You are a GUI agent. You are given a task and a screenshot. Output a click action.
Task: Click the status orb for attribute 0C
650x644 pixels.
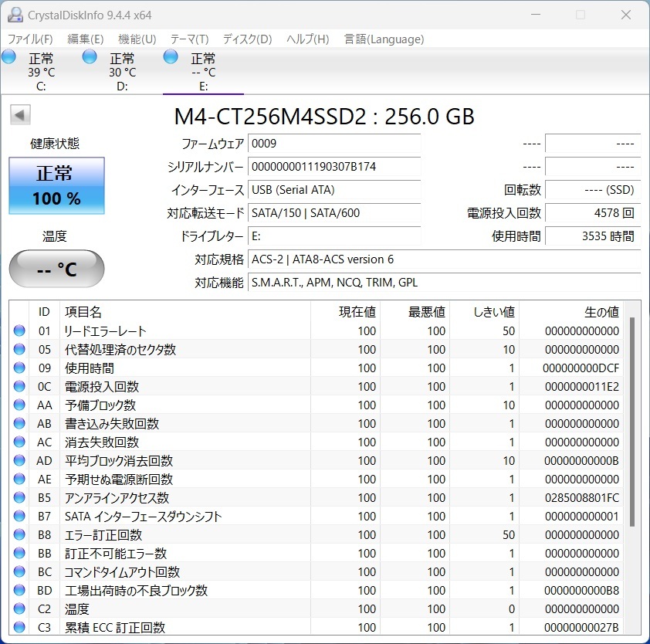point(19,386)
